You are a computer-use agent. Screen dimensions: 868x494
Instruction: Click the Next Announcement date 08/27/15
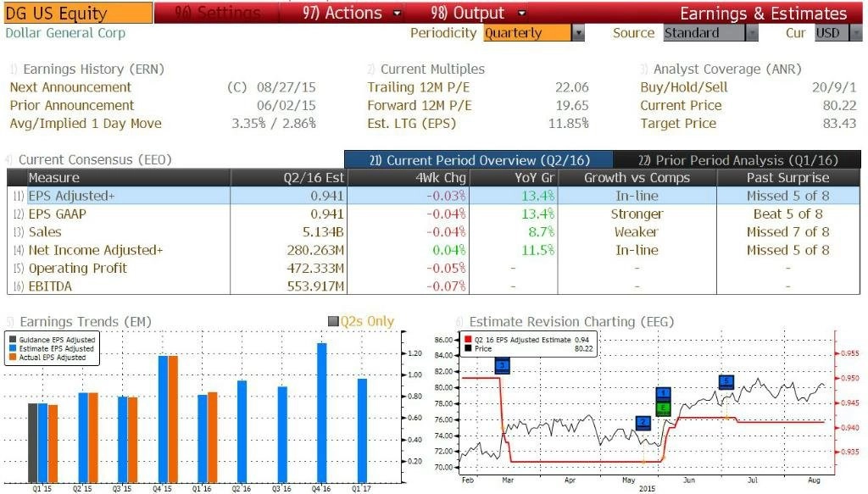(x=287, y=87)
